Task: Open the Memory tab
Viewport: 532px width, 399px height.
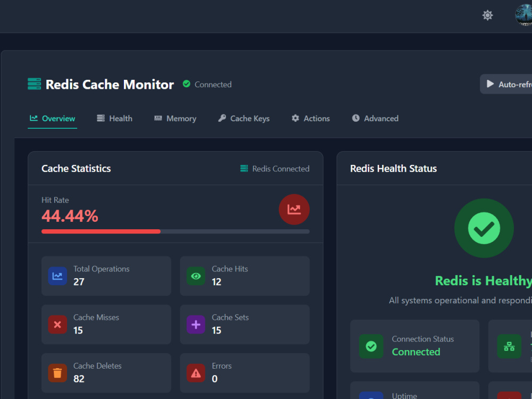Action: (x=175, y=119)
